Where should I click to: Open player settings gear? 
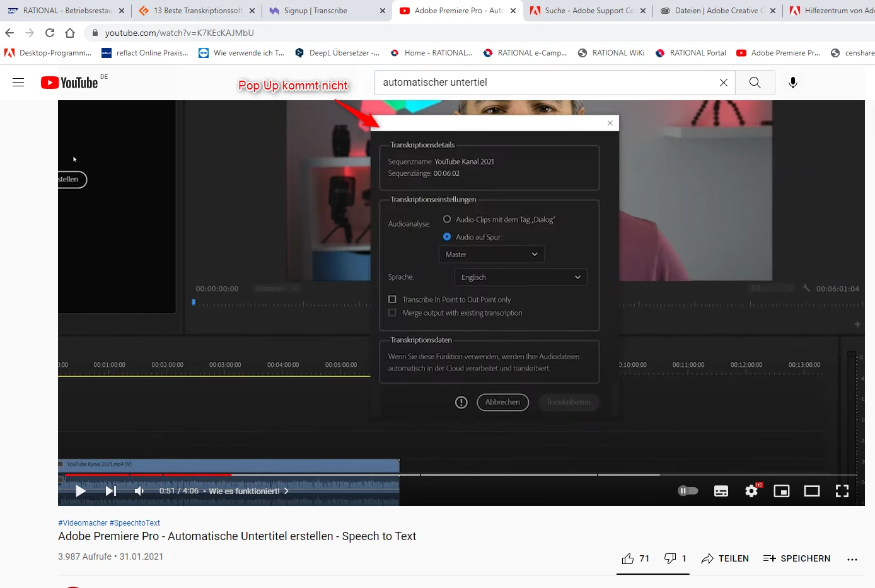point(751,491)
